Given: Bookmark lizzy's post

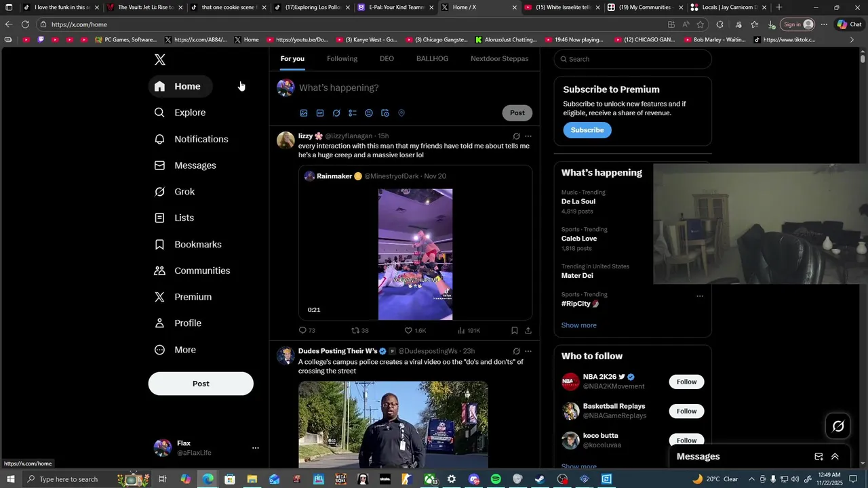Looking at the screenshot, I should coord(515,331).
